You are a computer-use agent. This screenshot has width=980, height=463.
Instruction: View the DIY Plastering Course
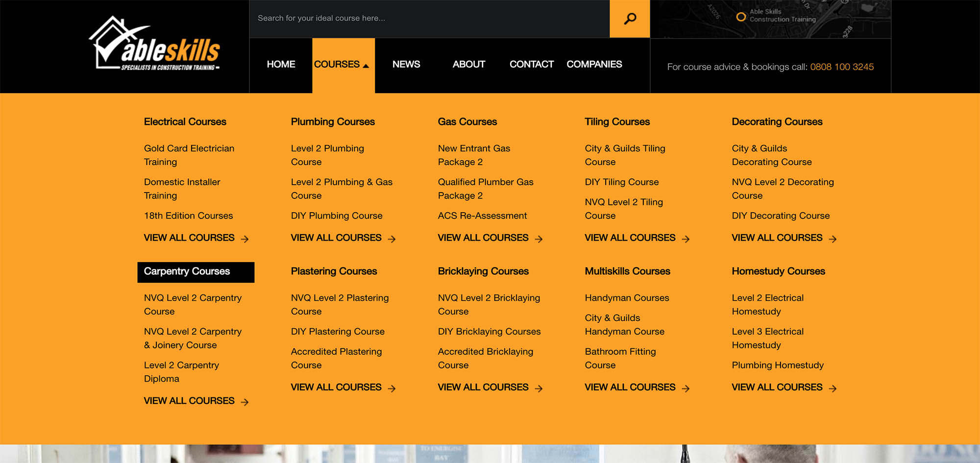(x=337, y=332)
